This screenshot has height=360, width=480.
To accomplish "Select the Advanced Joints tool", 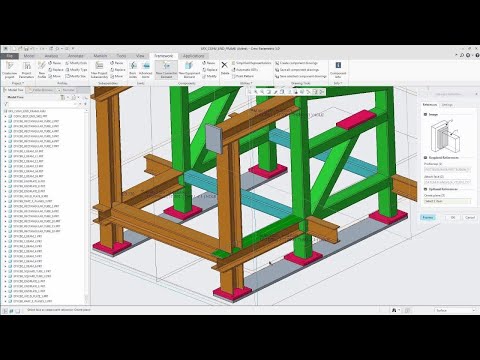I will (146, 70).
